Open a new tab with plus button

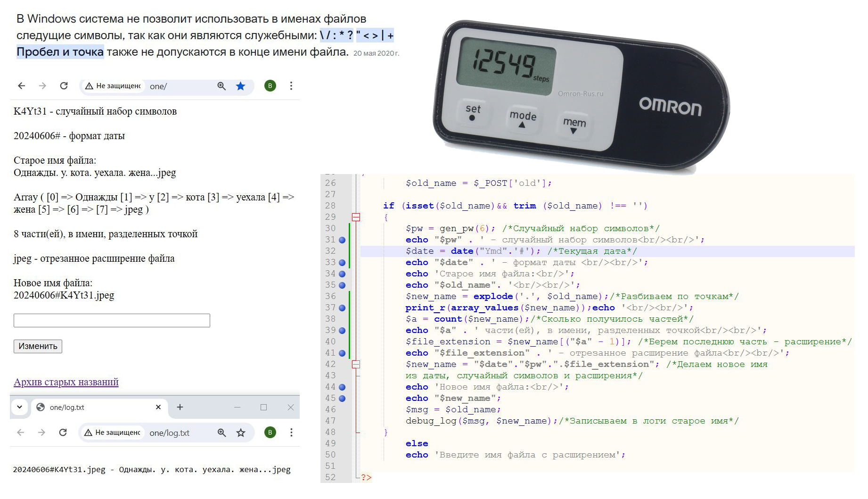point(180,407)
